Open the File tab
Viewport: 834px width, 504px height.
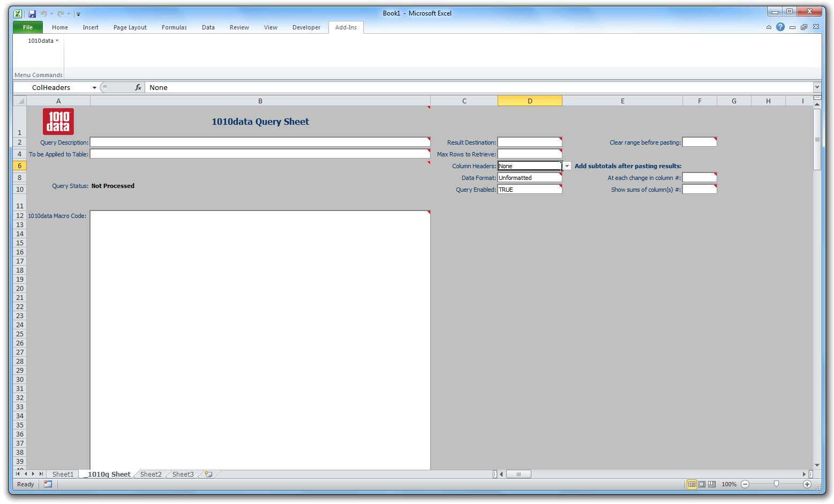point(28,27)
